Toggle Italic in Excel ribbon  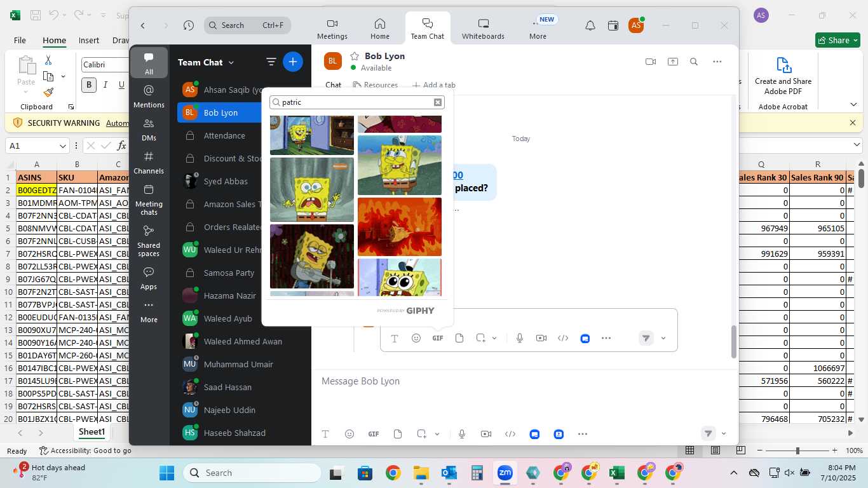coord(105,85)
